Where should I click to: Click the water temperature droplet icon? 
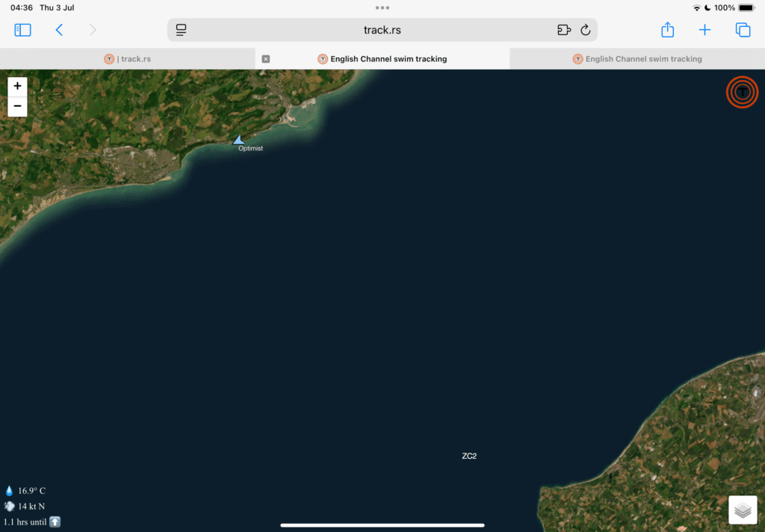(10, 491)
